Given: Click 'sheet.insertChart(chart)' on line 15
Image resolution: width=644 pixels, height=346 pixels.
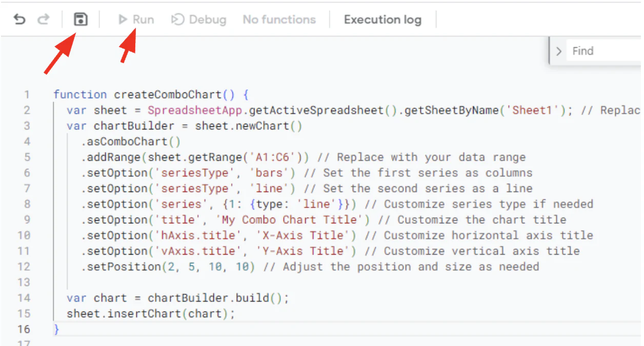Looking at the screenshot, I should tap(148, 314).
